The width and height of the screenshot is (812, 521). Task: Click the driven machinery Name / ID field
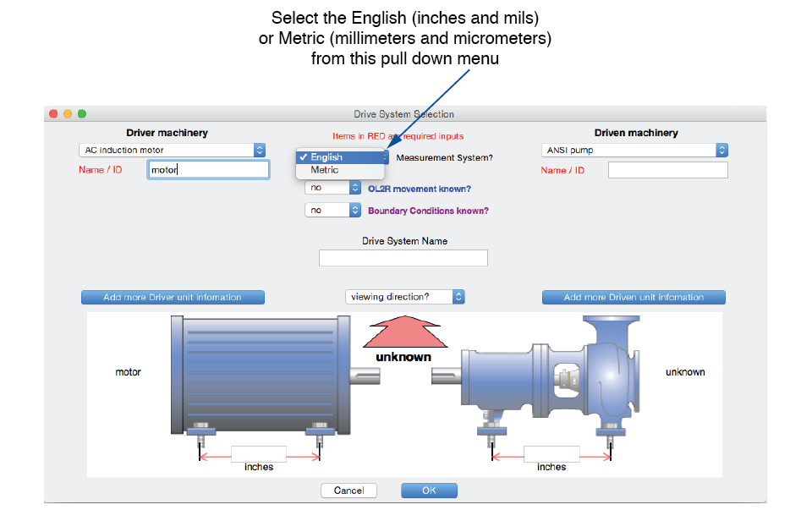668,170
